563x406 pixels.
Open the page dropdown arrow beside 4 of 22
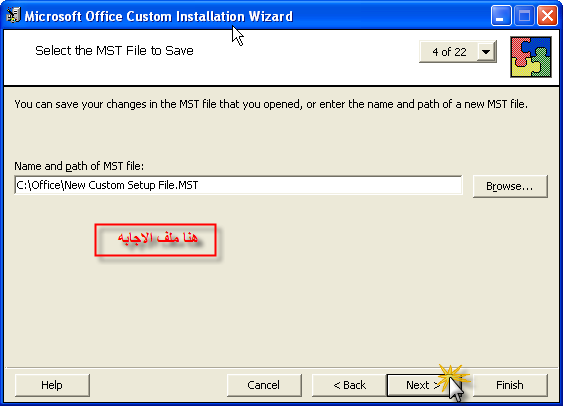pyautogui.click(x=486, y=52)
